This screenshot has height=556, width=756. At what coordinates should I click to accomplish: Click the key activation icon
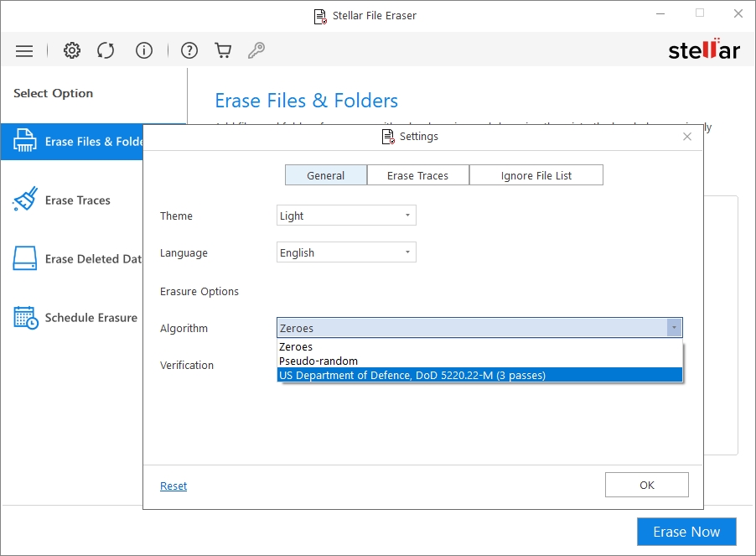(256, 51)
